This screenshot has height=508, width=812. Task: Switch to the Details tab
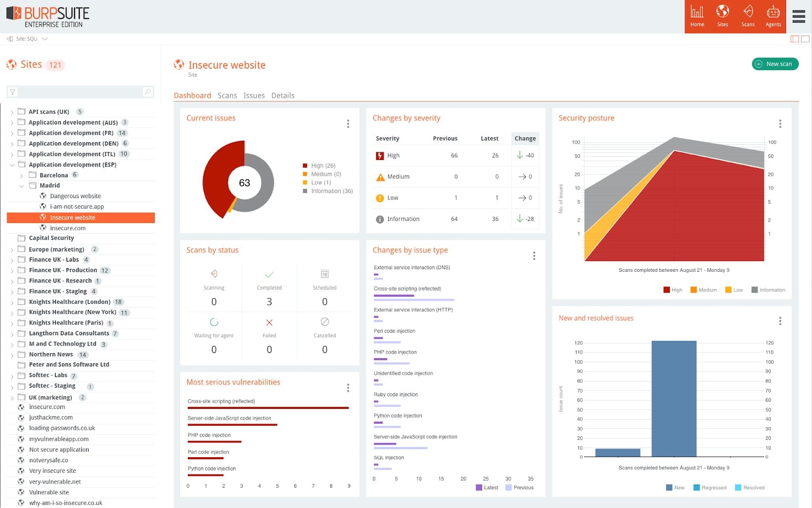click(x=283, y=96)
